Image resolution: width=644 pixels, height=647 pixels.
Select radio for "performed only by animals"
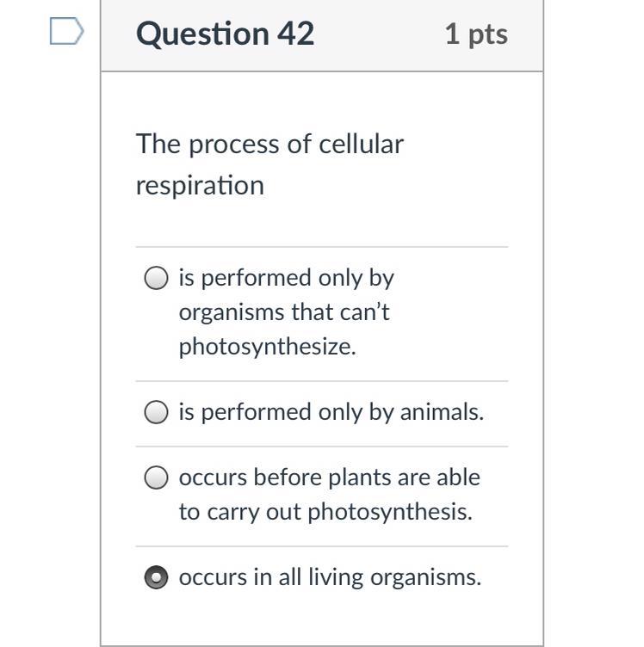coord(156,413)
